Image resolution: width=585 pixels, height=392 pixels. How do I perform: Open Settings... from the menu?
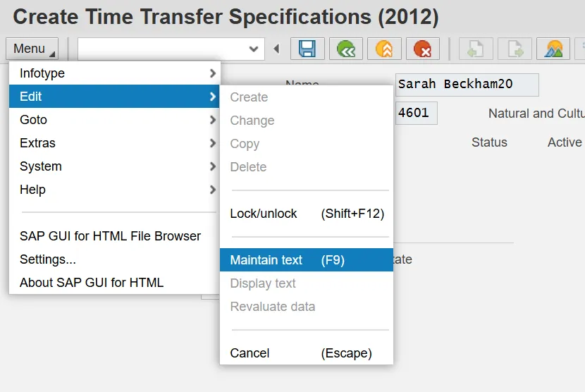(x=48, y=259)
